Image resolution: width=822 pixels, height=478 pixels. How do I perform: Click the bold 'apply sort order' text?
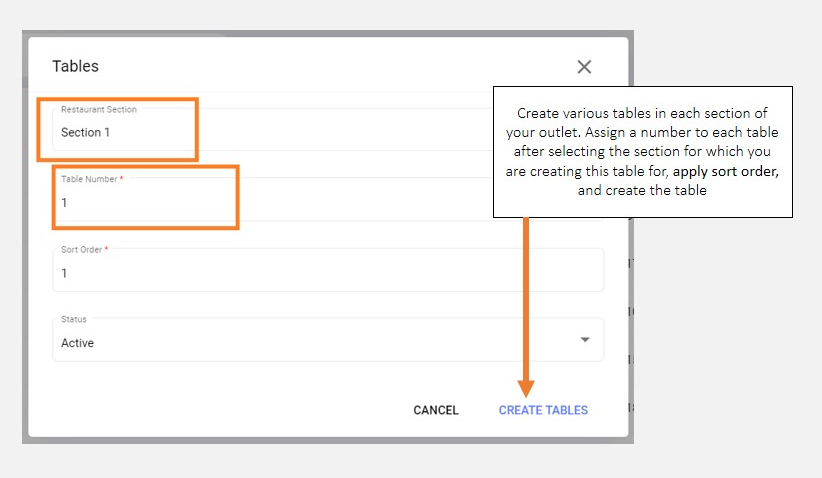coord(725,171)
